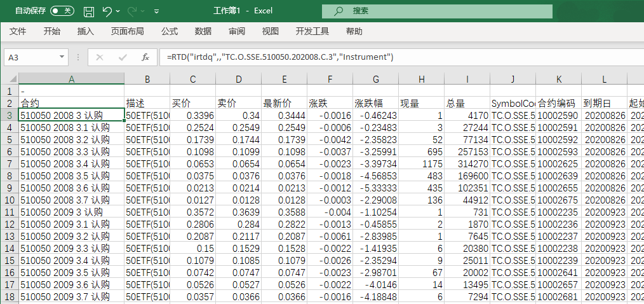Switch to the 数据 tab

click(x=203, y=31)
